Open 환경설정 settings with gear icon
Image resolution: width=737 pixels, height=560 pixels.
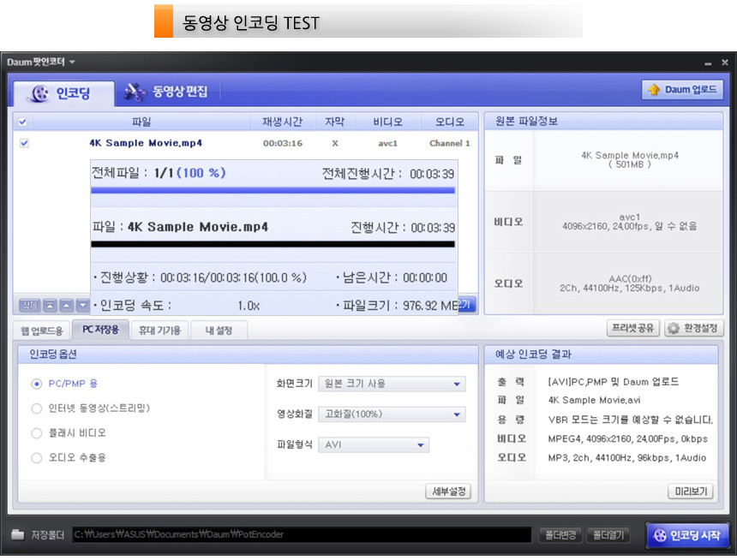click(693, 329)
